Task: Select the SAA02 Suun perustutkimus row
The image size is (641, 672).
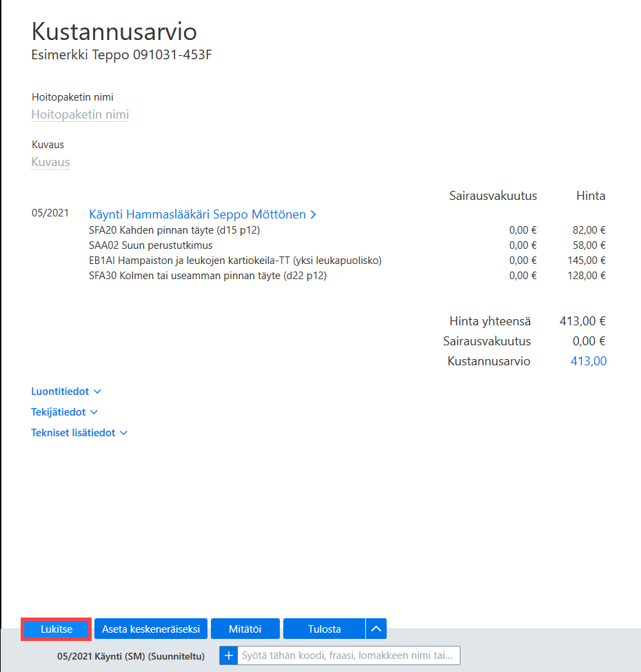Action: pos(347,245)
